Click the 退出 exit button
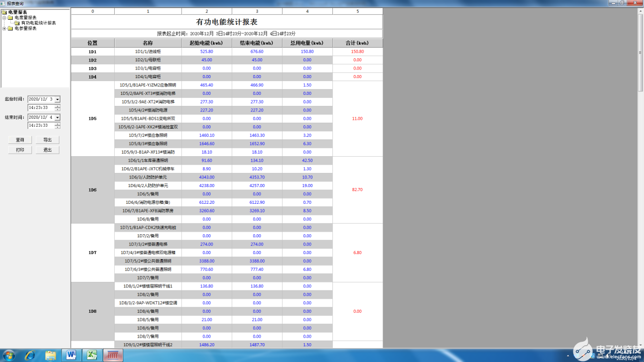 pos(47,150)
